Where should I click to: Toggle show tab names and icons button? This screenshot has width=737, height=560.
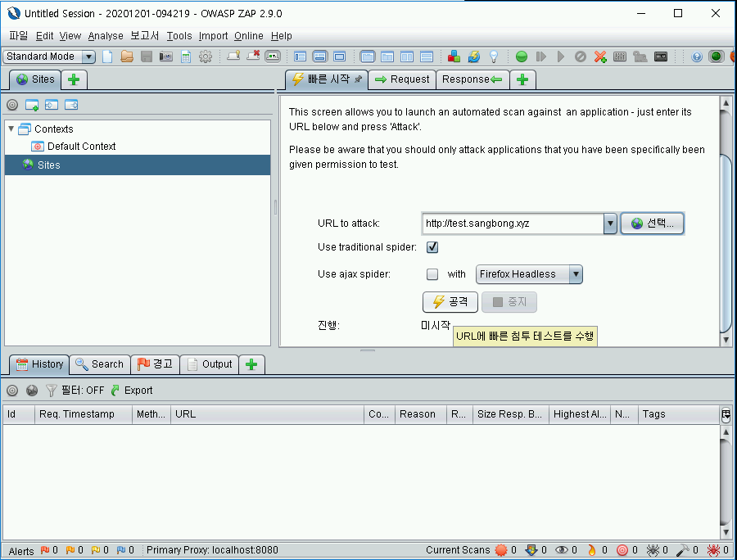273,56
